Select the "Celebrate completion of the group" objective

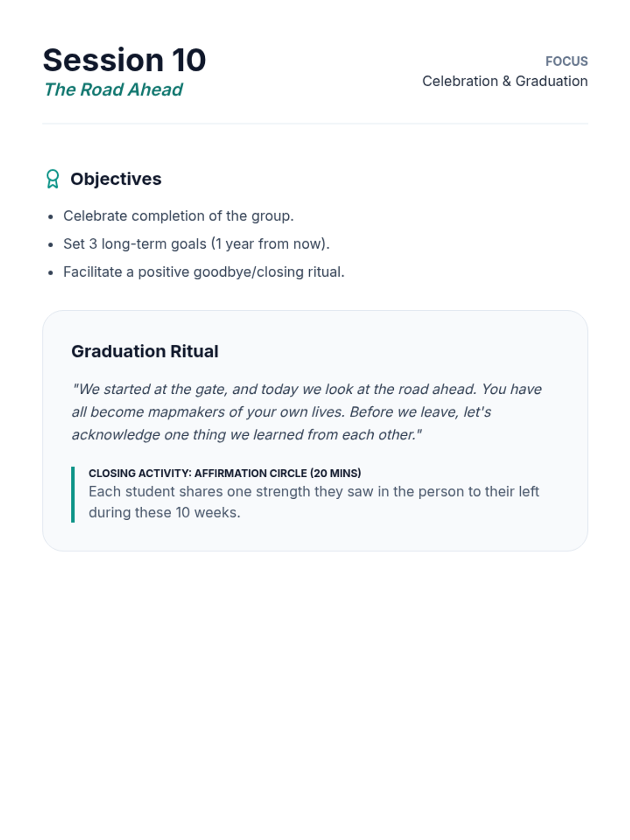point(178,216)
